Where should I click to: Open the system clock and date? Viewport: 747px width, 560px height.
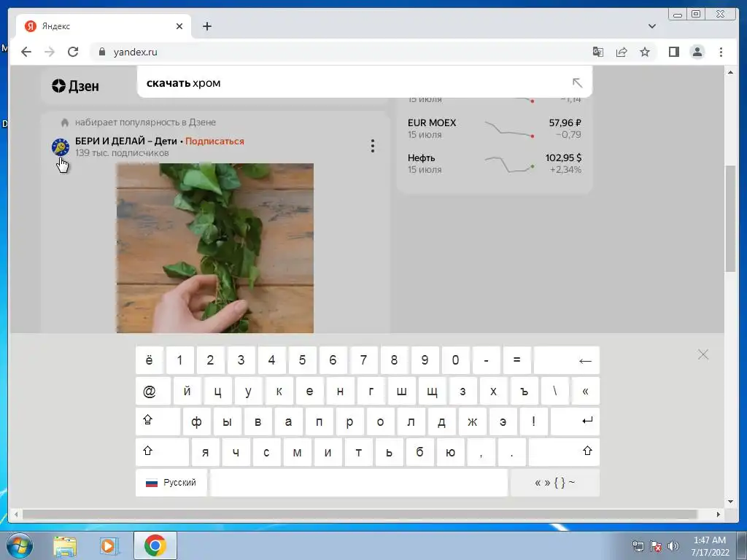tap(710, 546)
